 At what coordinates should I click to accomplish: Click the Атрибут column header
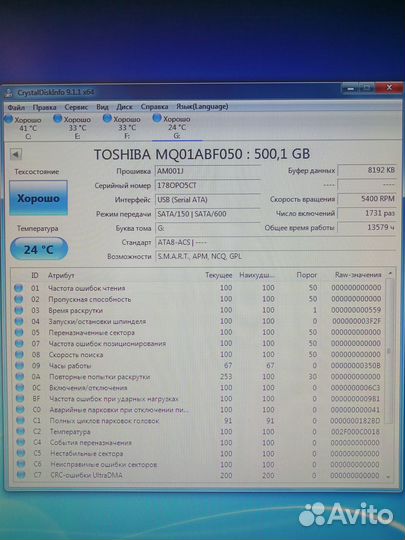61,276
